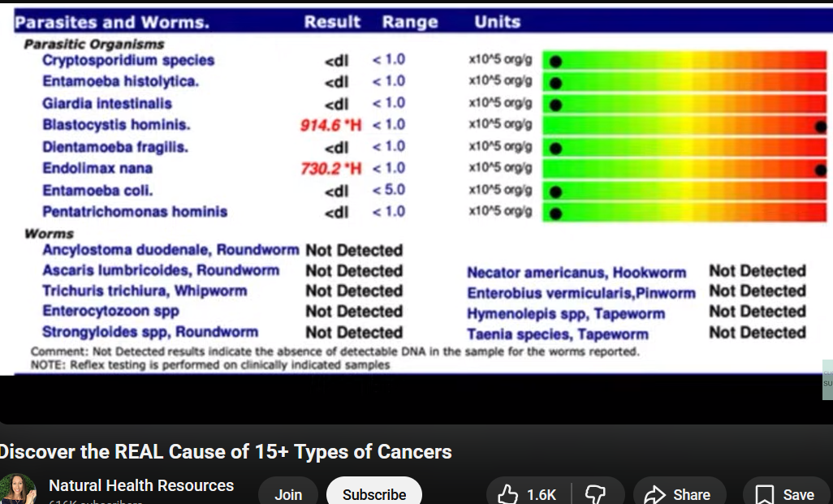Click the channel watermark at the video's right edge
The height and width of the screenshot is (504, 833).
827,380
